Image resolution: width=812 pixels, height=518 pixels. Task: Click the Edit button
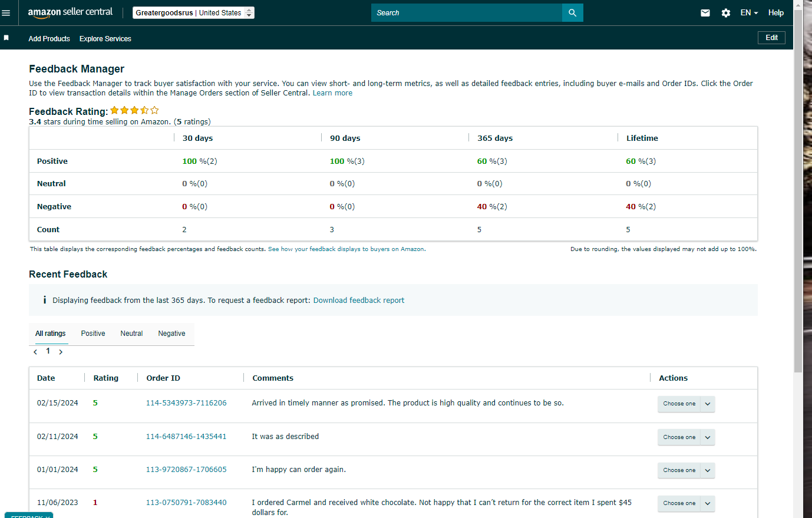coord(771,38)
